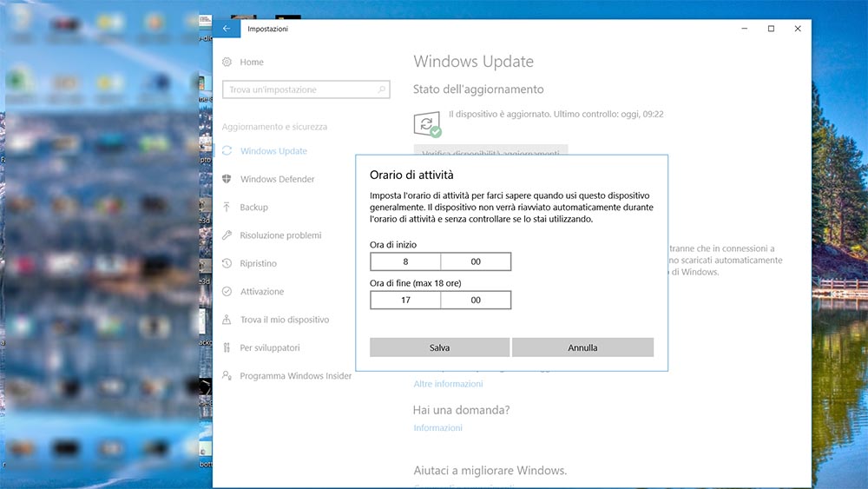
Task: Open the Altre informazioni link
Action: (x=449, y=384)
